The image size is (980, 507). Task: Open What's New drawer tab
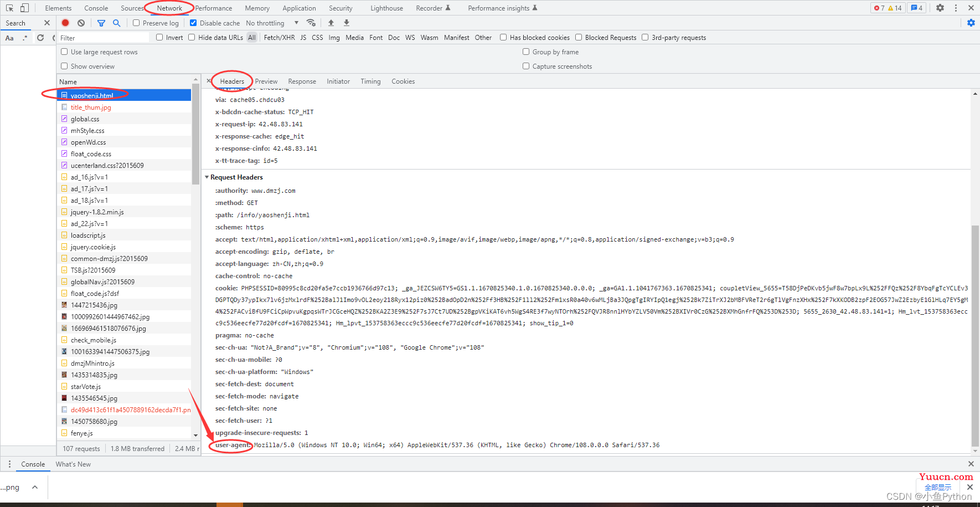(73, 464)
